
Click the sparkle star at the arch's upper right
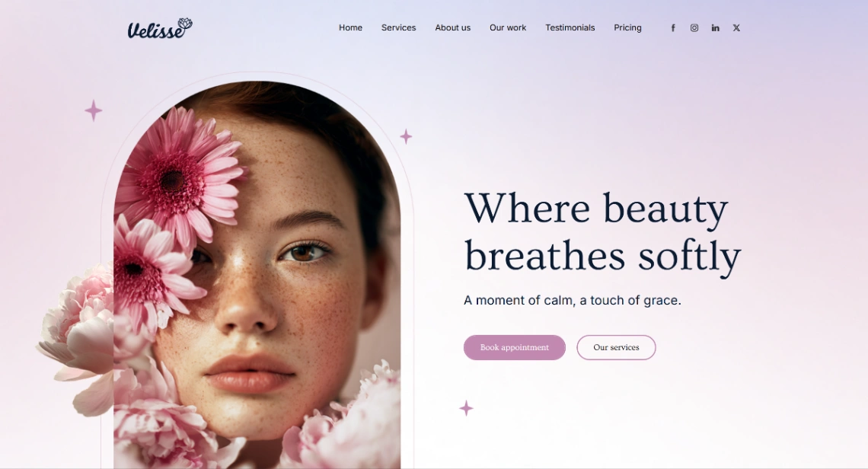point(406,136)
